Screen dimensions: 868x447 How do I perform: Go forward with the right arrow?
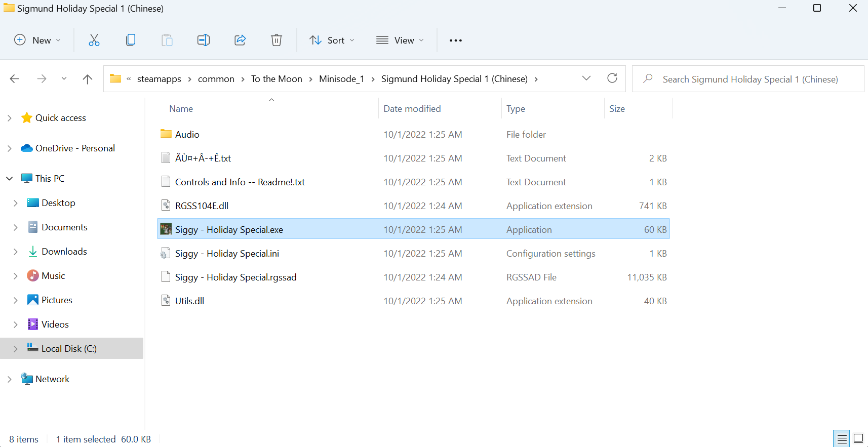tap(42, 79)
